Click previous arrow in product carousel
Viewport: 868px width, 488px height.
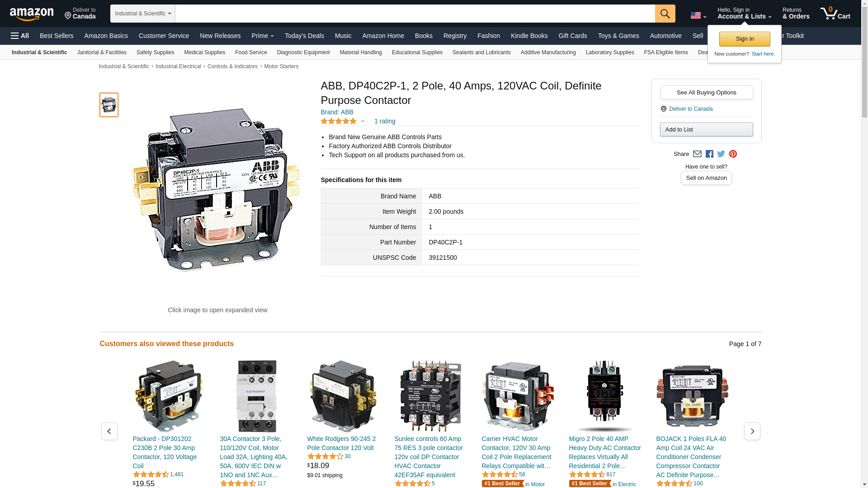[x=109, y=432]
